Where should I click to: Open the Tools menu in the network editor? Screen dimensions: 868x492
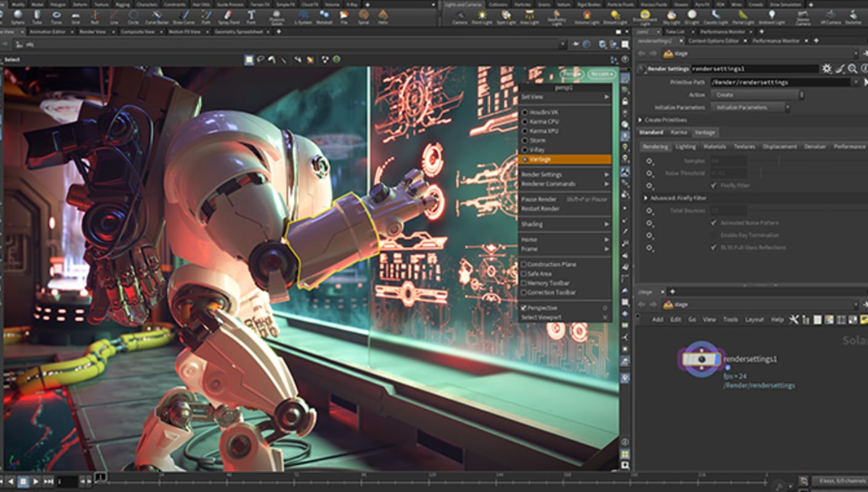(730, 319)
